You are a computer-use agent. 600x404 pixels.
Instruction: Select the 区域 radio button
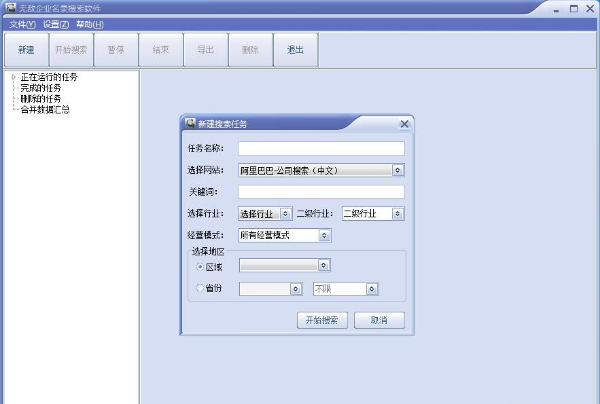[x=200, y=266]
